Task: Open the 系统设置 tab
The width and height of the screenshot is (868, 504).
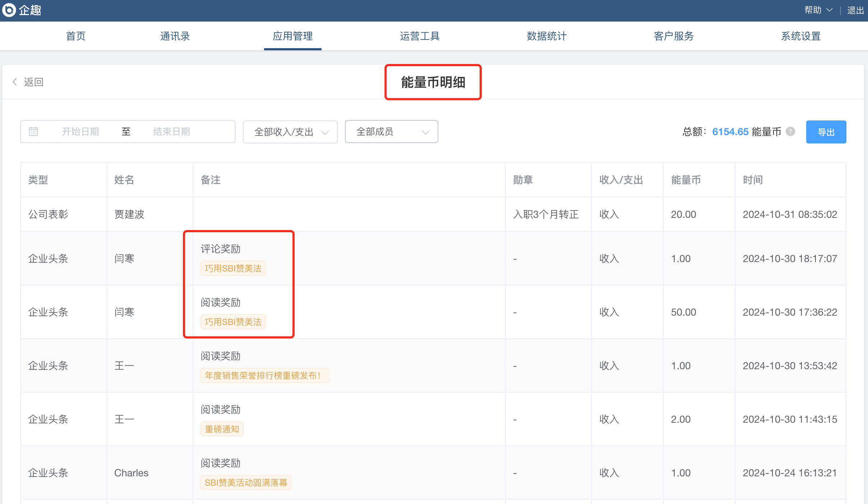Action: click(x=801, y=36)
